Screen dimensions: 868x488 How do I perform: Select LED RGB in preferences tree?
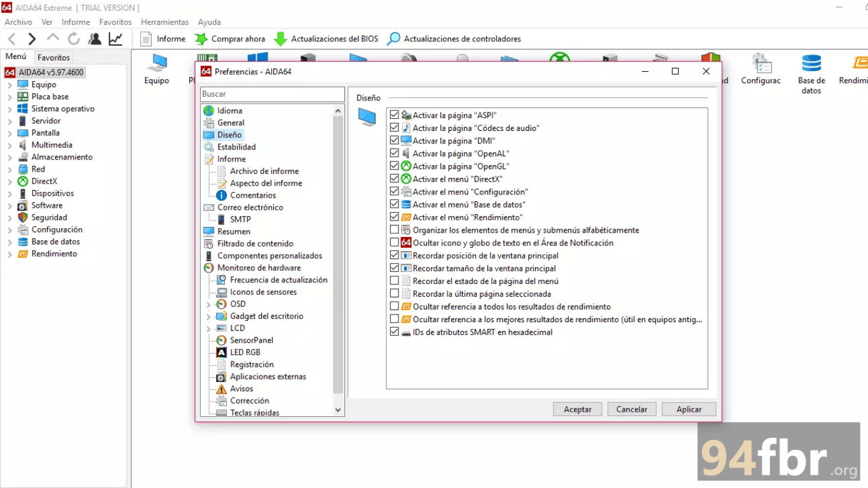(238, 352)
